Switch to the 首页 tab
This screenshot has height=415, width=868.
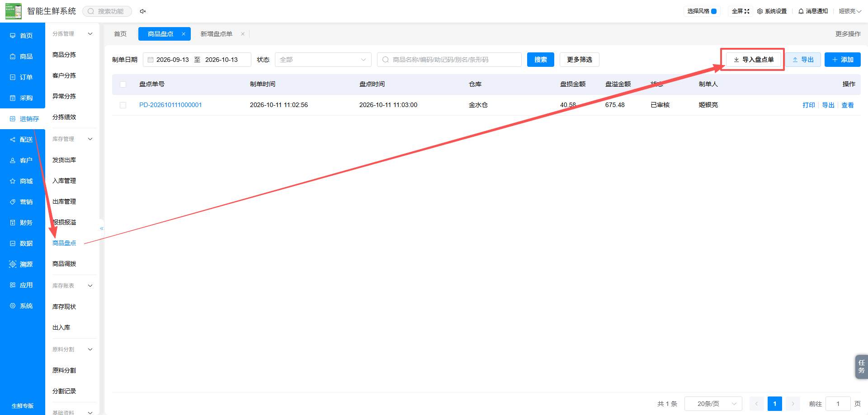(x=120, y=34)
